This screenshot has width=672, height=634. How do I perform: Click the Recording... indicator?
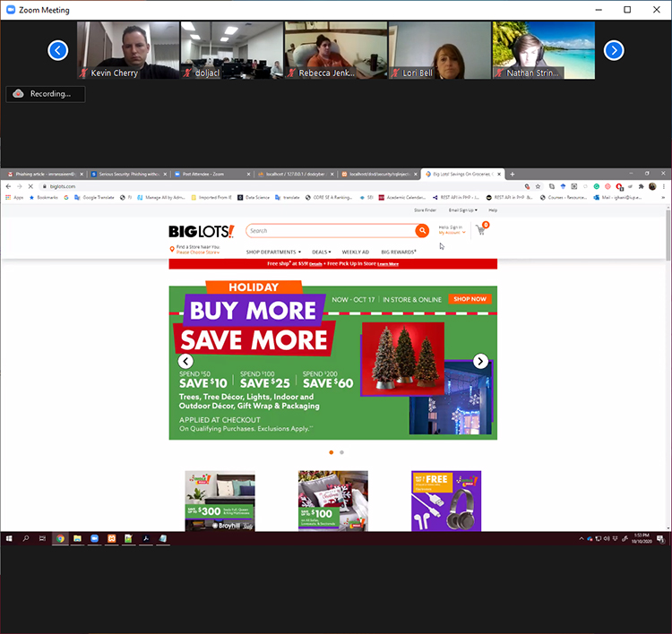(x=46, y=94)
